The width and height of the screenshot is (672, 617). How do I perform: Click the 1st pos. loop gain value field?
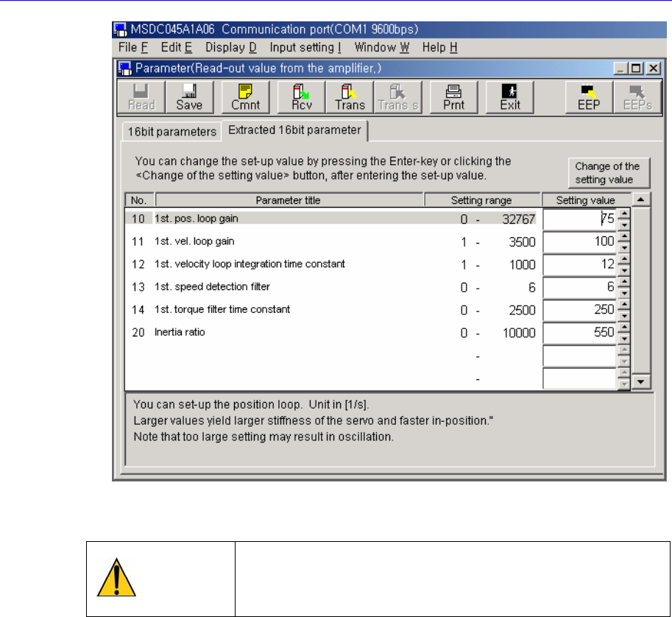[580, 219]
